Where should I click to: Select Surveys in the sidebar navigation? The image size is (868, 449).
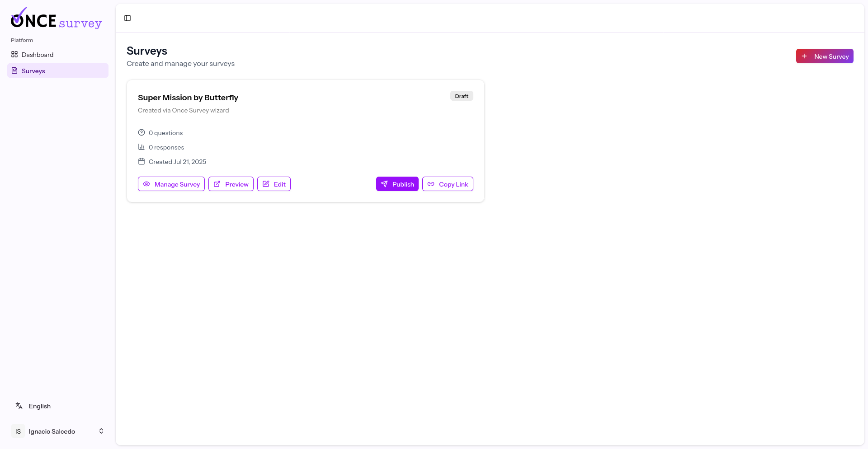click(x=34, y=70)
